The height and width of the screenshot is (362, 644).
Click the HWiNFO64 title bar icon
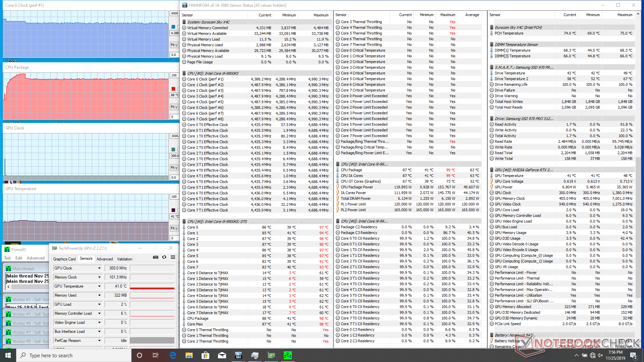tap(185, 5)
